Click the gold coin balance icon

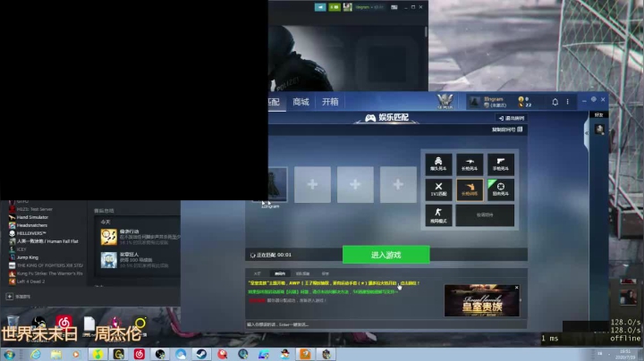(x=521, y=99)
